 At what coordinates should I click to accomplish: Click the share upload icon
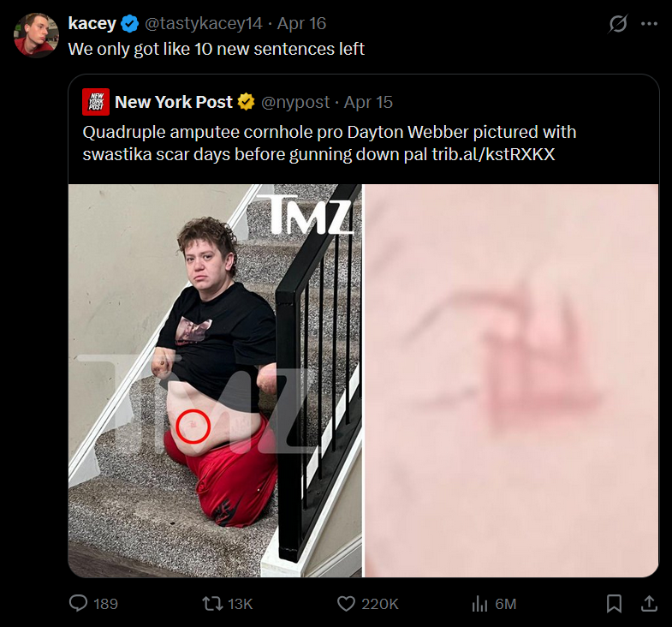pos(649,603)
